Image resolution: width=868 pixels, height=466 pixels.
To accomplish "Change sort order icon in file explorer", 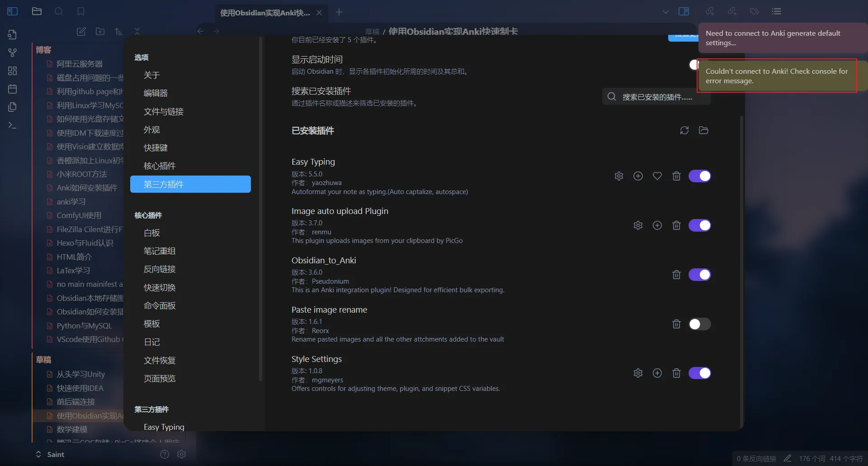I will pos(118,31).
